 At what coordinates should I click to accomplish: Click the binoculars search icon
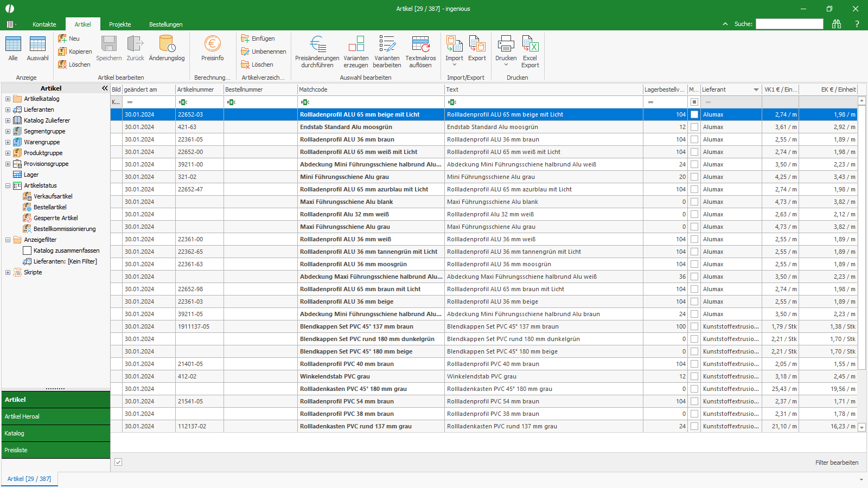click(x=837, y=24)
